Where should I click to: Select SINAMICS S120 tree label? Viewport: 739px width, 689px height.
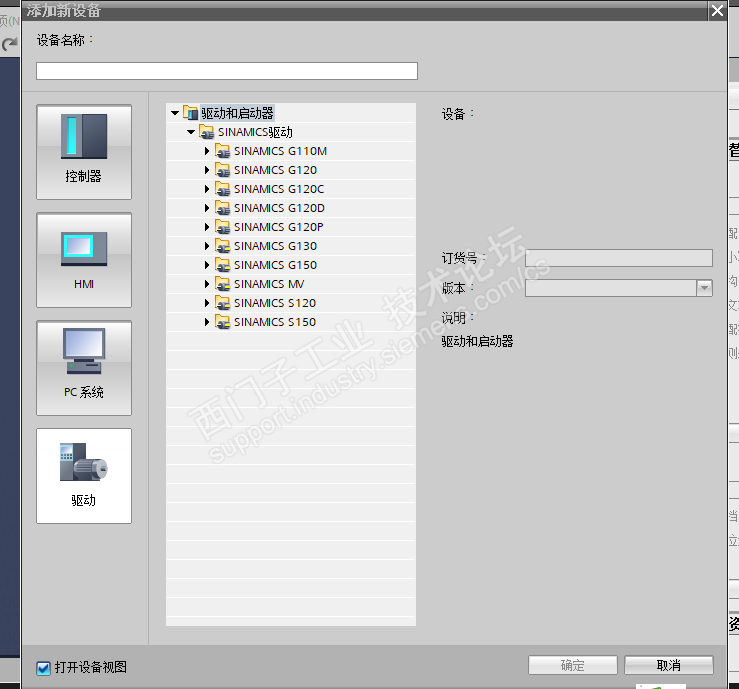pos(275,303)
